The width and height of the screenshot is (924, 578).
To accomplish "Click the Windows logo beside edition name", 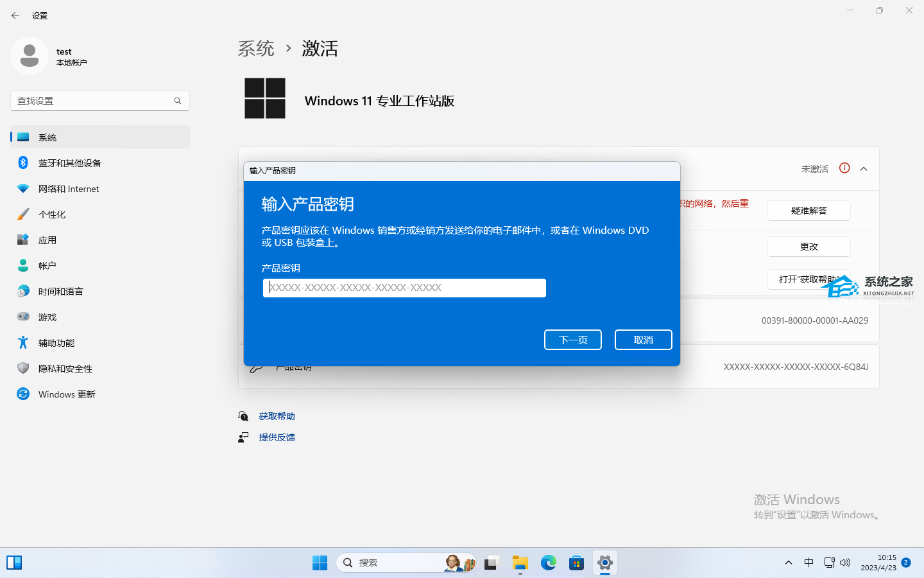I will coord(265,98).
